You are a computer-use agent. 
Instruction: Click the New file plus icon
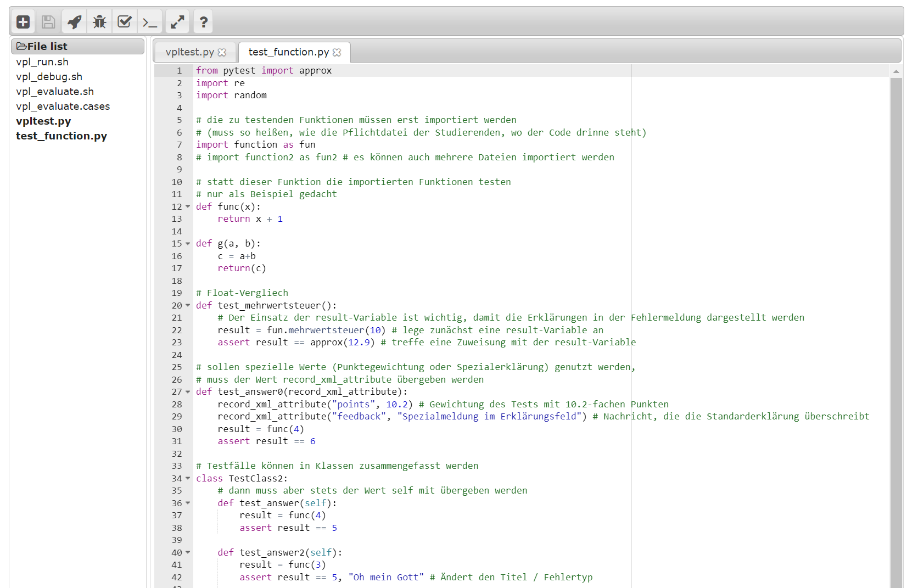(23, 22)
